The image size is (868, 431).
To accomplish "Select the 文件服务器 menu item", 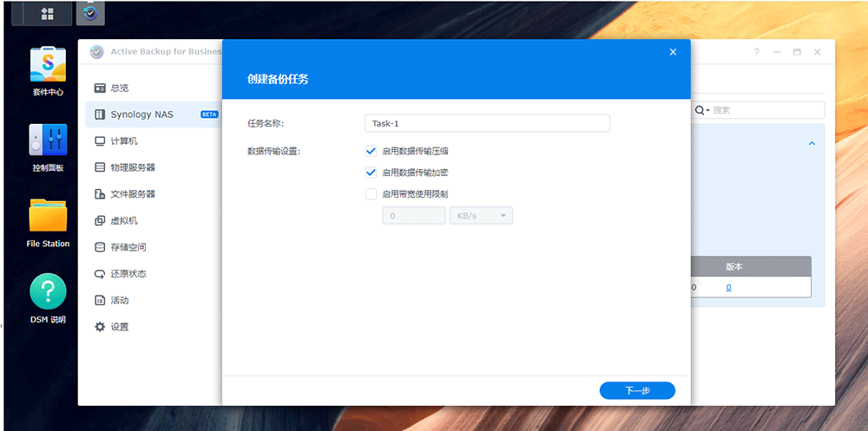I will click(x=154, y=194).
